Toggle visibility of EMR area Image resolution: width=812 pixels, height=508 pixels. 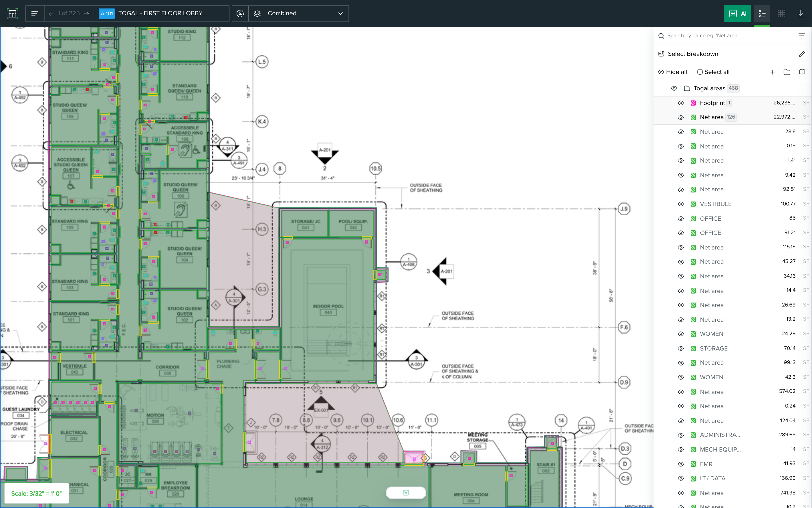681,464
